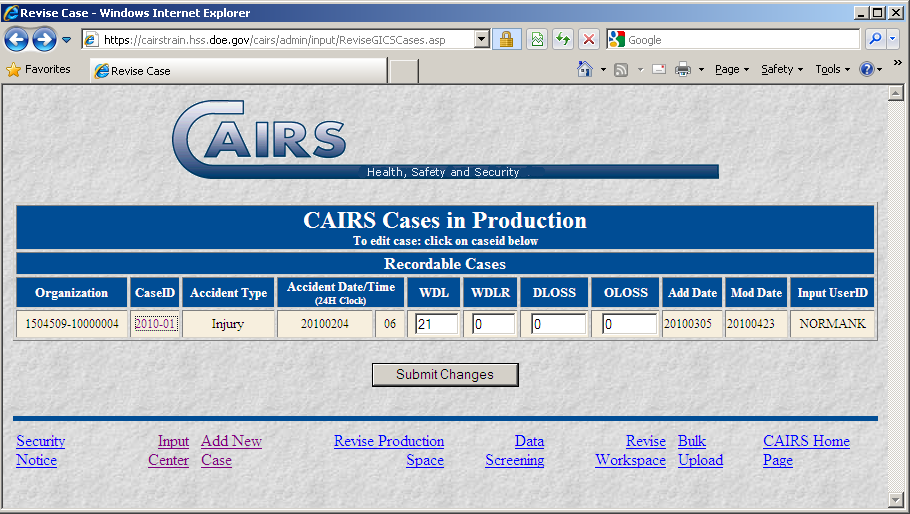Expand the Home button dropdown arrow

click(x=603, y=70)
